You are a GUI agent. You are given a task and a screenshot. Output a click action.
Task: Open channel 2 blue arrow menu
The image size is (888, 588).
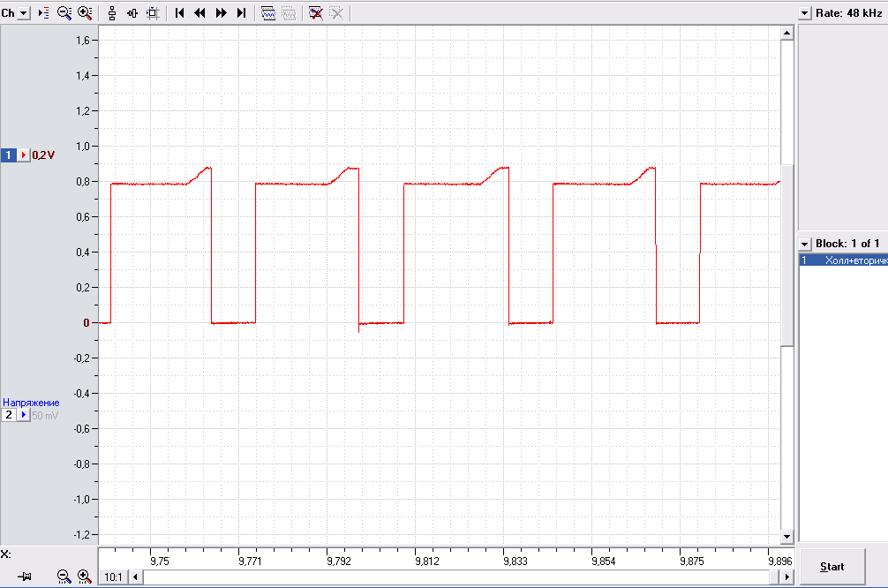tap(23, 415)
